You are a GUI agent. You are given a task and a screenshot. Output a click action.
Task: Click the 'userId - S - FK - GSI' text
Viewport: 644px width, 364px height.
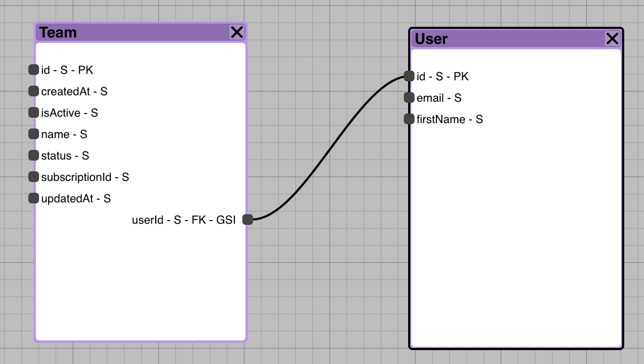[183, 220]
